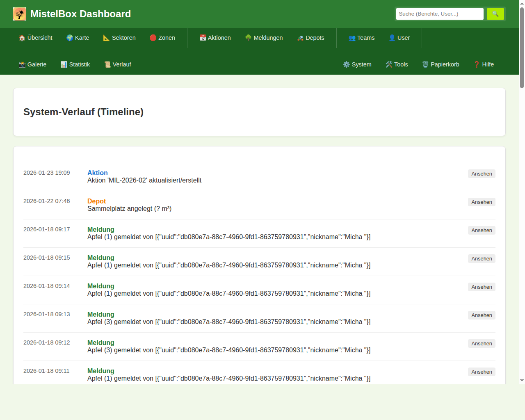View the MIL-2026-02 Aktion entry via Ansehen
The height and width of the screenshot is (420, 525).
coord(482,174)
